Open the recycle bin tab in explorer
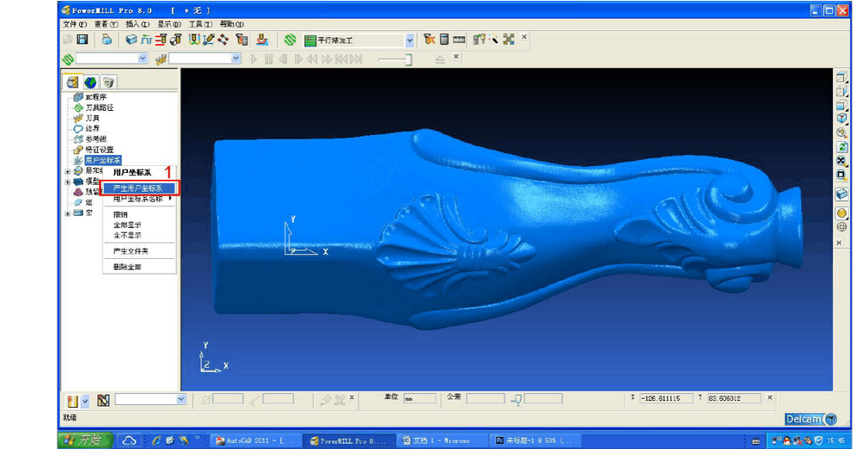This screenshot has width=868, height=449. tap(108, 83)
